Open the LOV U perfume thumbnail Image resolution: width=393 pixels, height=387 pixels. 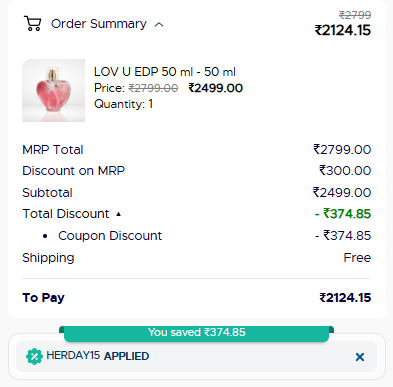(x=53, y=90)
